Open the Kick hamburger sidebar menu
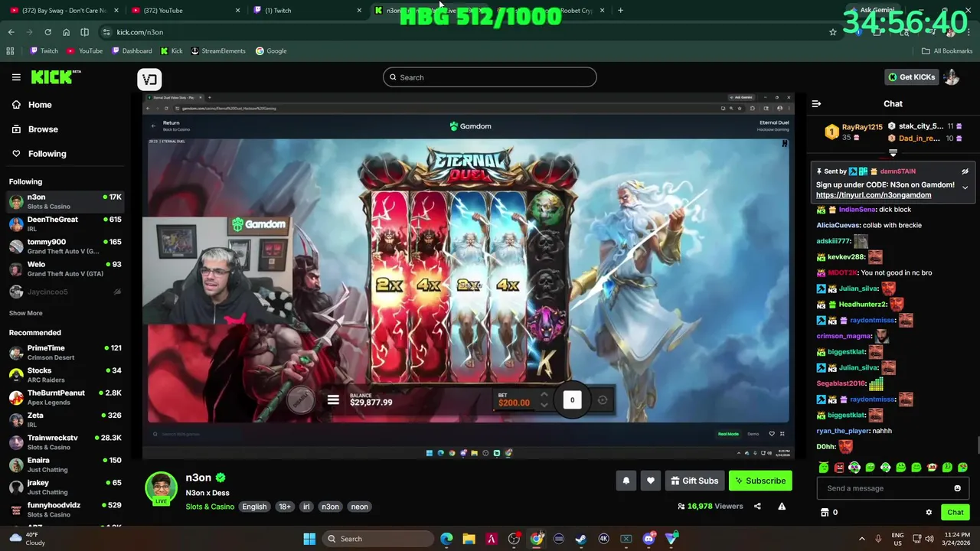 16,77
